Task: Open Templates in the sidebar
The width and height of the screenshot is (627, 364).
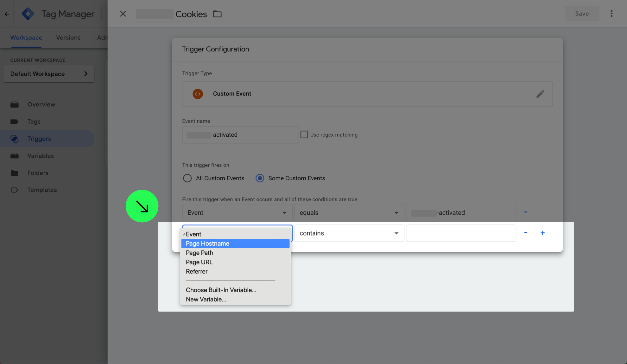Action: (x=42, y=190)
